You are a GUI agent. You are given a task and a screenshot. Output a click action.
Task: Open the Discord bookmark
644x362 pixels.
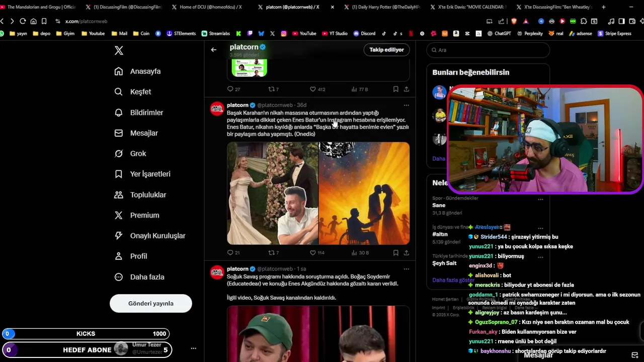[x=364, y=34]
